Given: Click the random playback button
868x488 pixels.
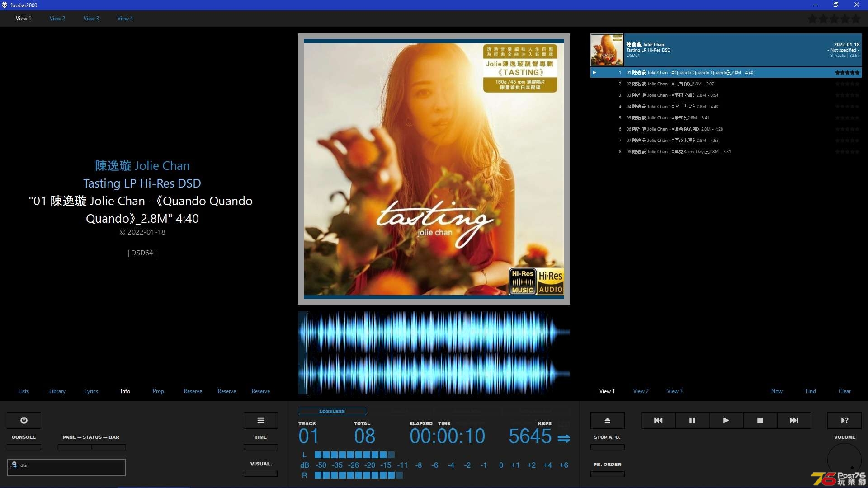Looking at the screenshot, I should pyautogui.click(x=844, y=420).
